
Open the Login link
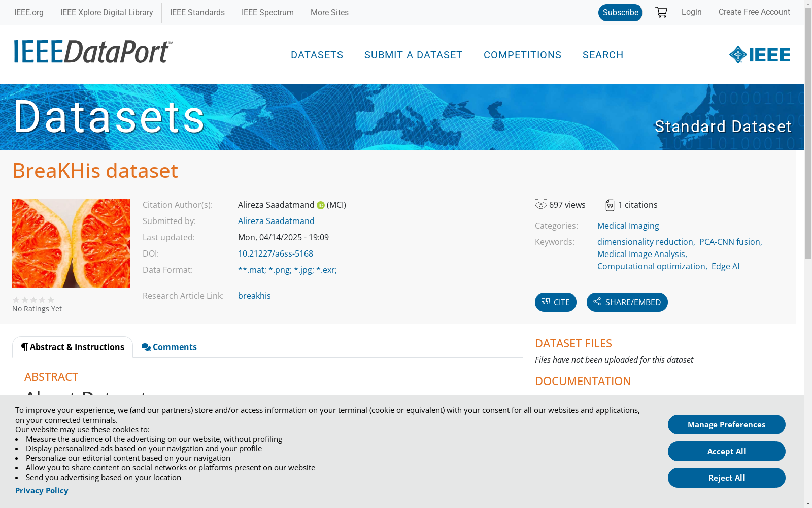tap(691, 12)
